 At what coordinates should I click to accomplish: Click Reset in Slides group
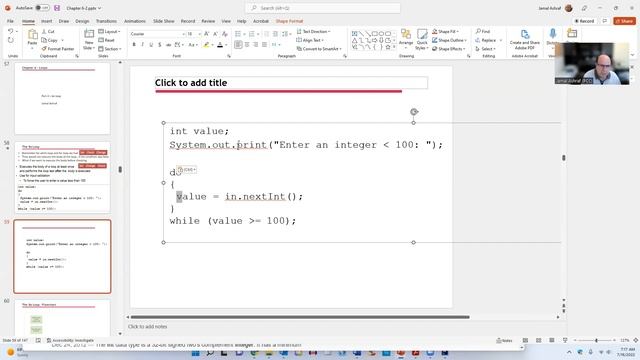[x=107, y=40]
